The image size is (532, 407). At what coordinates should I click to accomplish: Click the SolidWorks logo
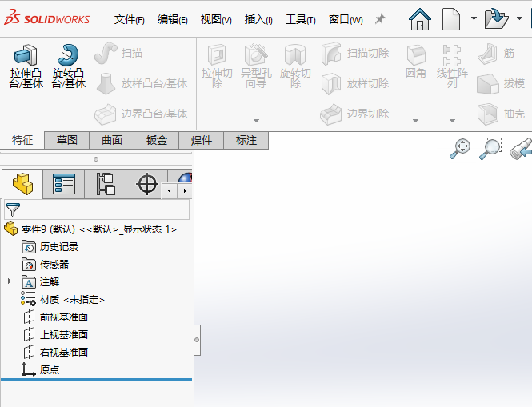point(47,18)
